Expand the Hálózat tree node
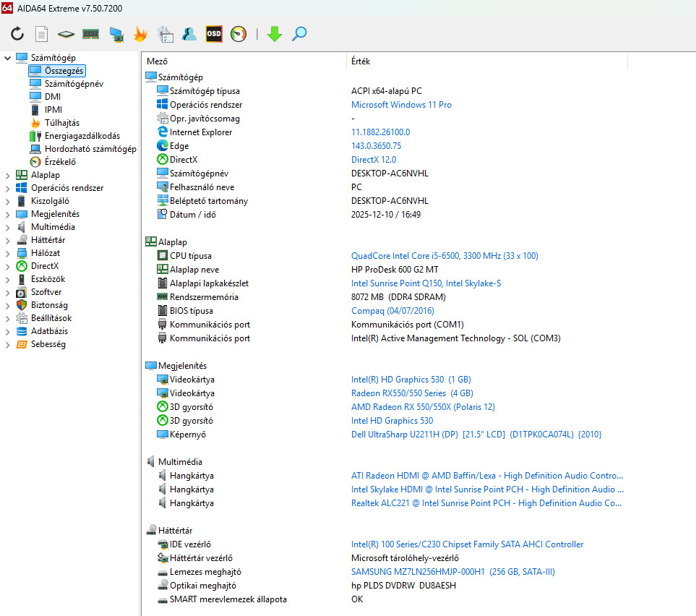This screenshot has height=616, width=696. [7, 253]
